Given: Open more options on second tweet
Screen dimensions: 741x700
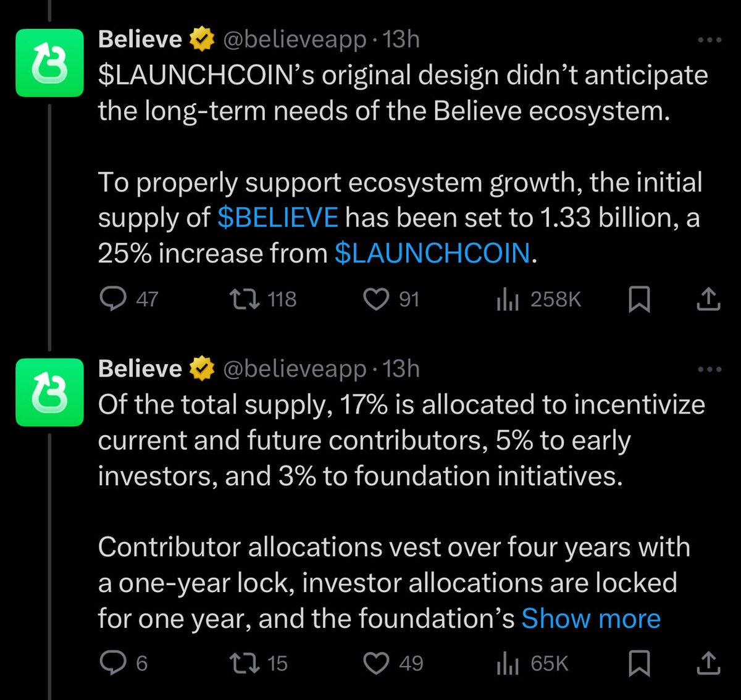Looking at the screenshot, I should tap(709, 370).
